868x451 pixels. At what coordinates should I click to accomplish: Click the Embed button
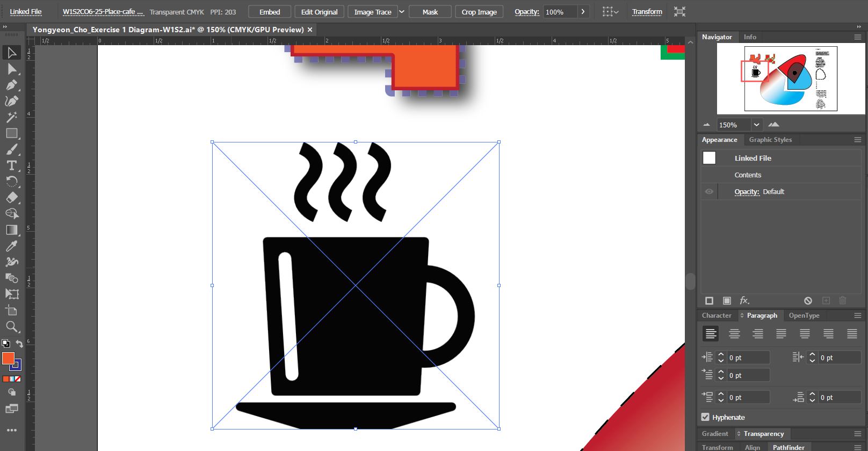(x=270, y=12)
